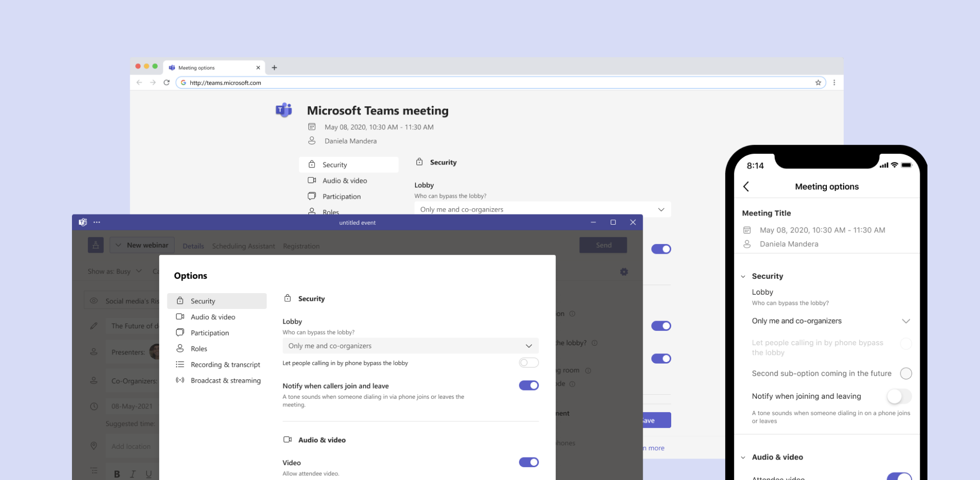The image size is (980, 480).
Task: Click the back arrow in phone Meeting options
Action: [746, 186]
